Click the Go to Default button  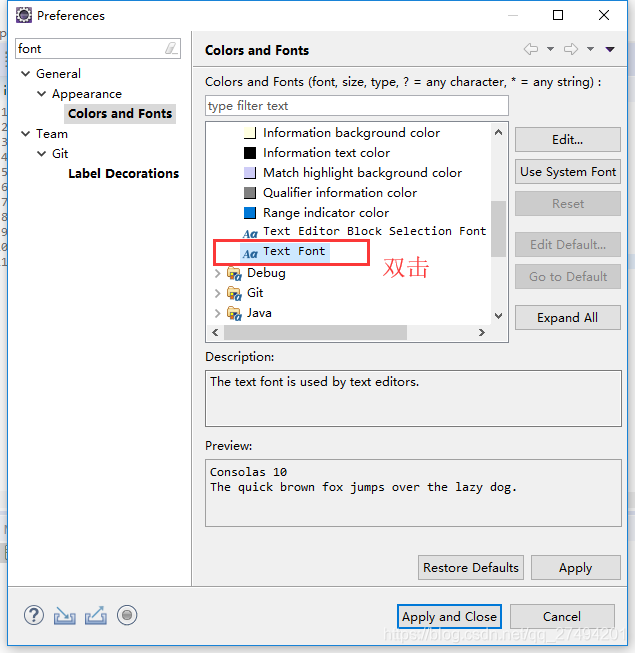[x=568, y=277]
